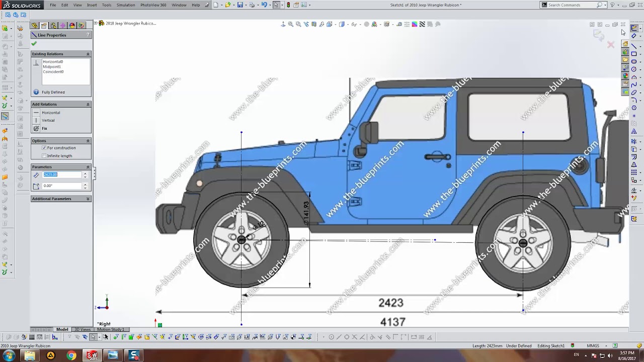Toggle the For construction checkbox
The height and width of the screenshot is (362, 644).
44,148
